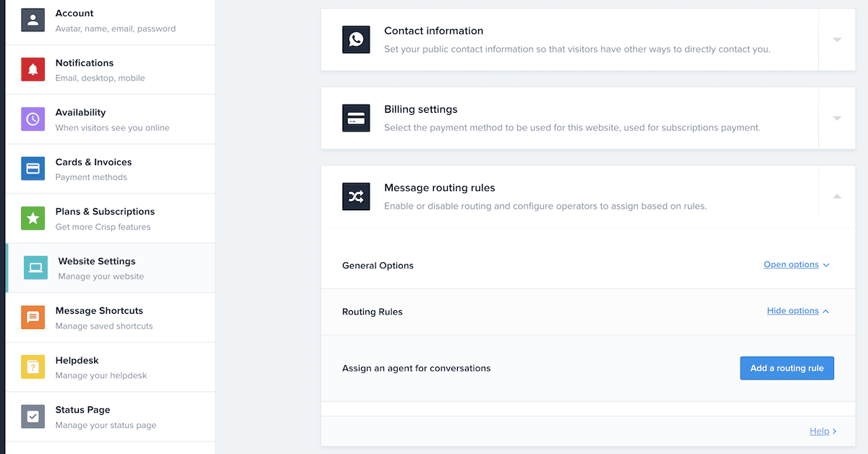The image size is (868, 454).
Task: Open the Help link
Action: pos(823,431)
